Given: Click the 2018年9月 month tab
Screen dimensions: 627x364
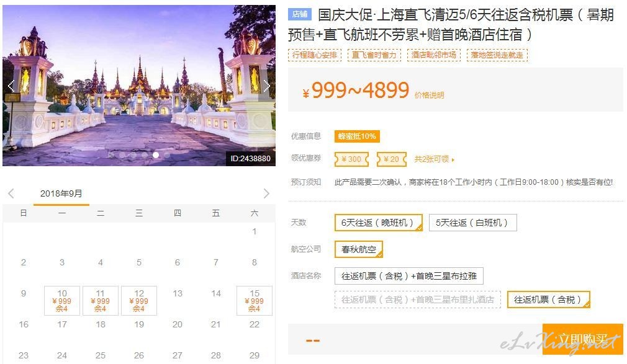Looking at the screenshot, I should click(61, 193).
